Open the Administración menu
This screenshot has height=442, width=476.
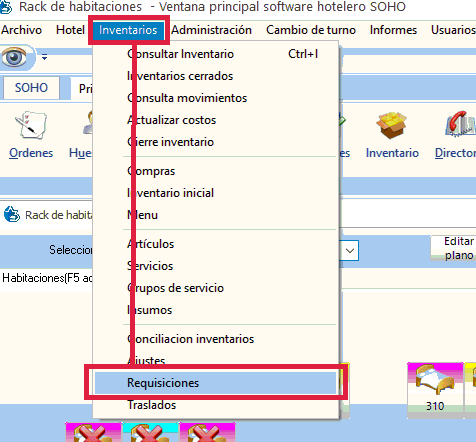(212, 30)
